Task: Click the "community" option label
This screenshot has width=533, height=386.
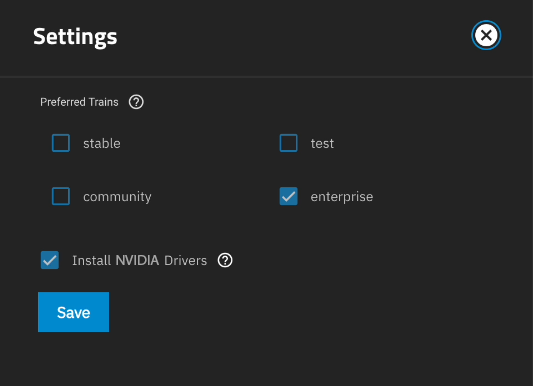Action: 117,197
